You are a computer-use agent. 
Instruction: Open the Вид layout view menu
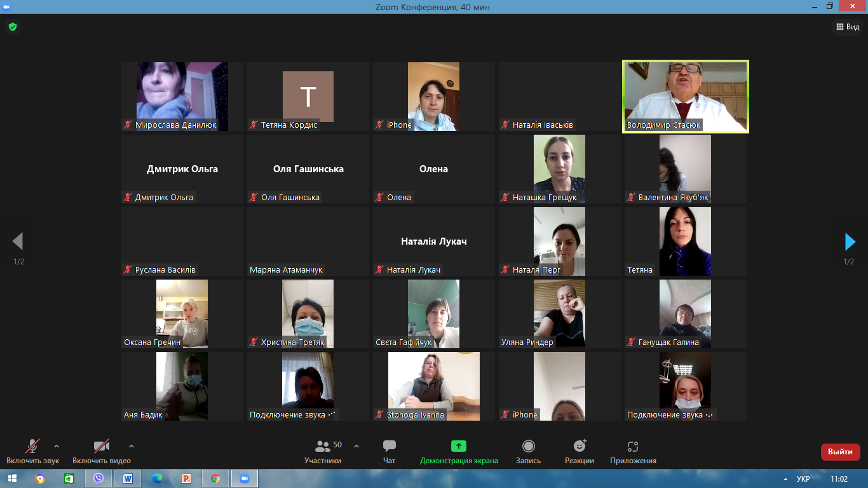[847, 27]
